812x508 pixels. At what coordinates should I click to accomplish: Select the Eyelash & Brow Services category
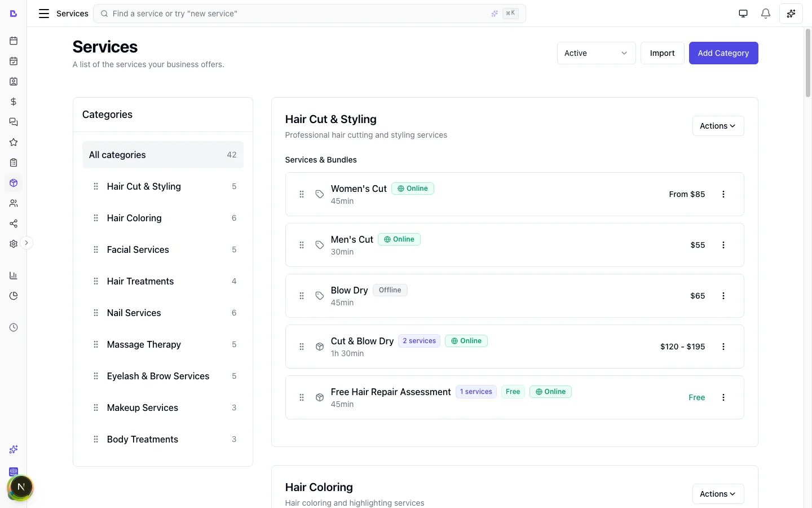click(x=163, y=376)
